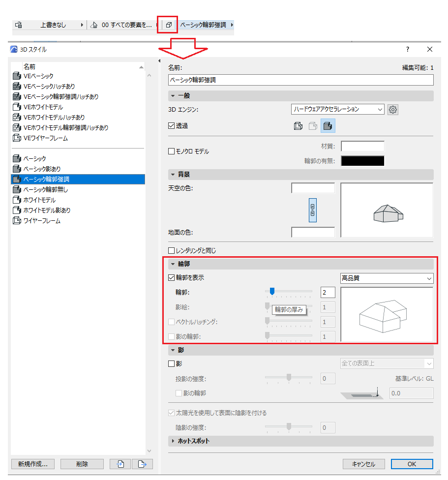The width and height of the screenshot is (448, 480).
Task: Click the export style icon button
Action: [x=142, y=464]
